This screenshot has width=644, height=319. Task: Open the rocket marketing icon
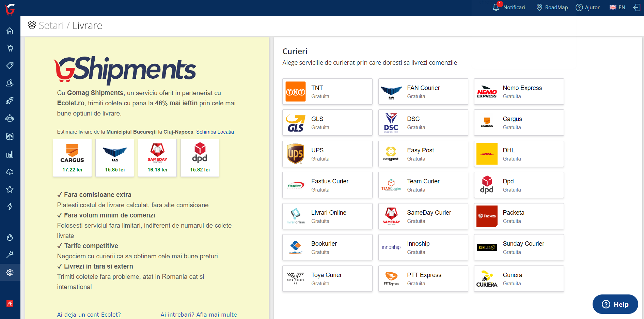10,101
